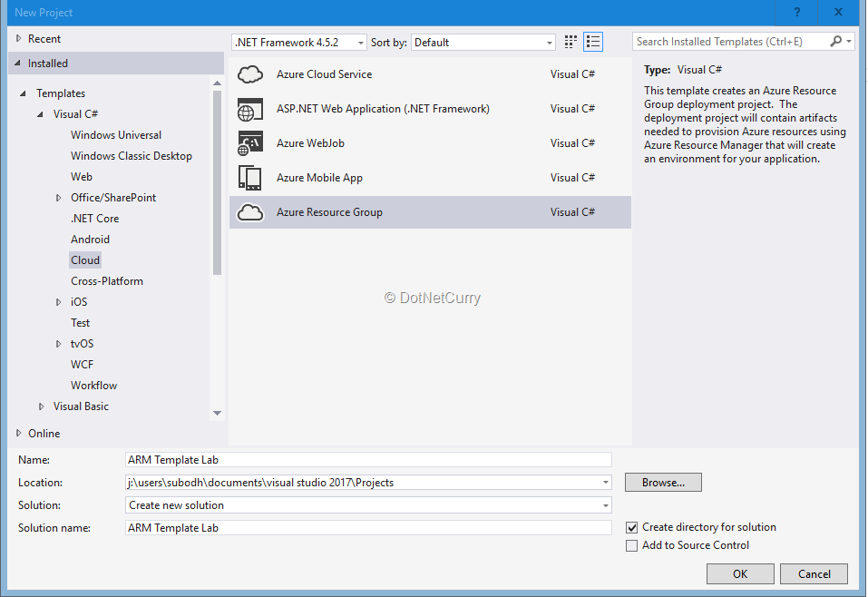Confirm the dialog with OK
Screen dimensions: 868x597
740,573
